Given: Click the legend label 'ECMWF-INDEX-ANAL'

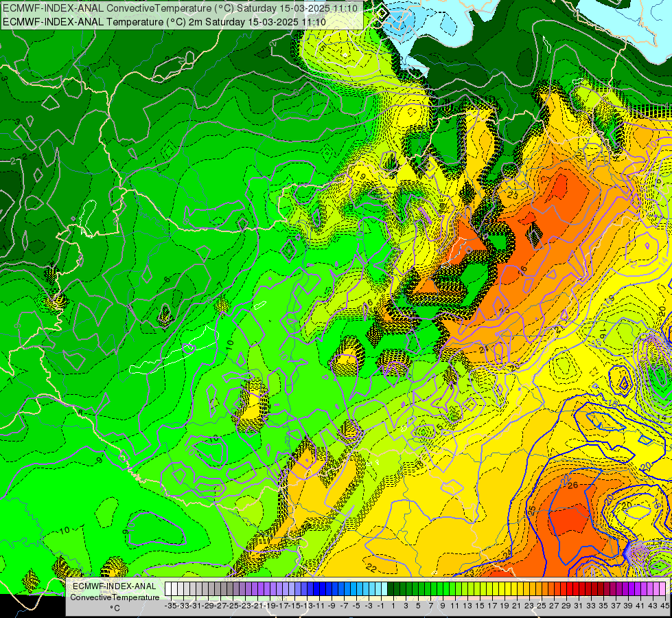Looking at the screenshot, I should point(115,586).
